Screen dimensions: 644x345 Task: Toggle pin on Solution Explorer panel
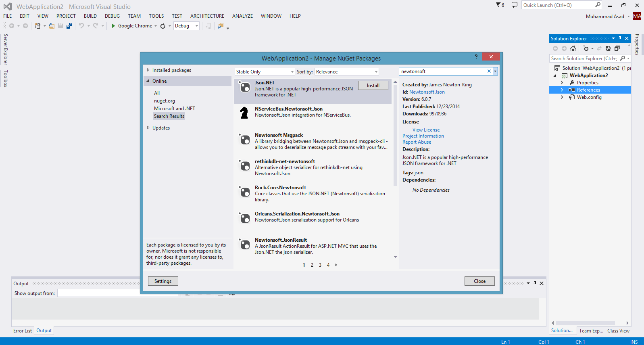point(620,39)
